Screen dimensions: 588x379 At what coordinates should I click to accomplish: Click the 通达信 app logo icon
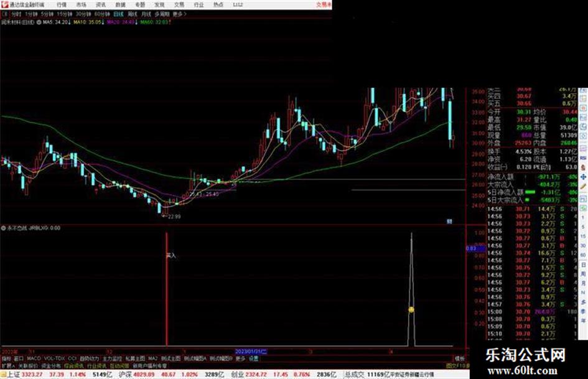(4, 4)
